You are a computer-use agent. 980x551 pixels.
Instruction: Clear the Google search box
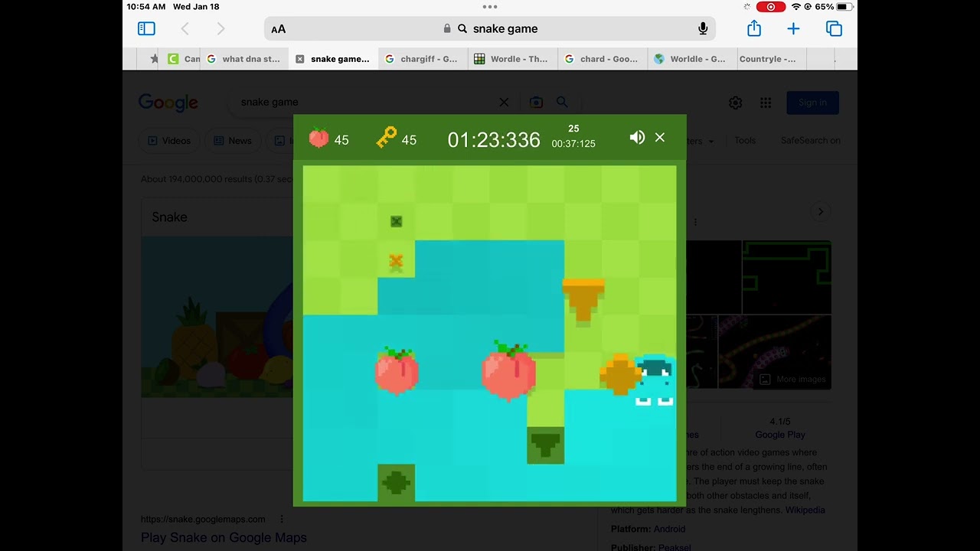pyautogui.click(x=504, y=102)
